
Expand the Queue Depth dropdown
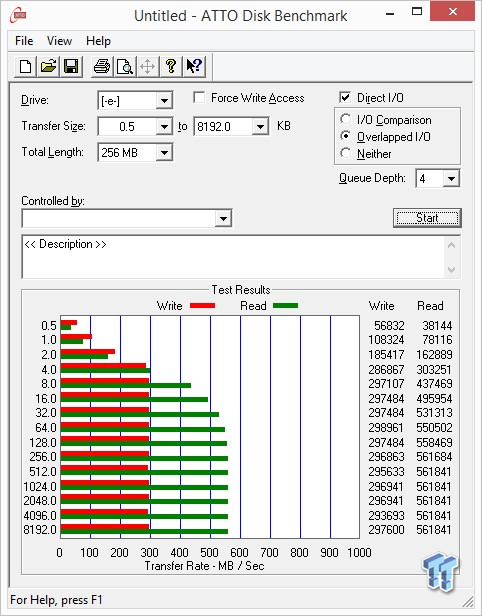coord(451,179)
